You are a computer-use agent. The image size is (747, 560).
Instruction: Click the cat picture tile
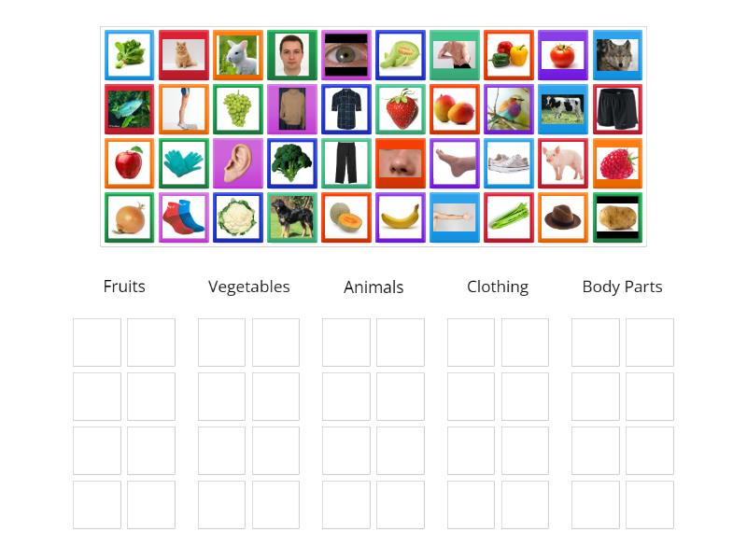coord(183,55)
